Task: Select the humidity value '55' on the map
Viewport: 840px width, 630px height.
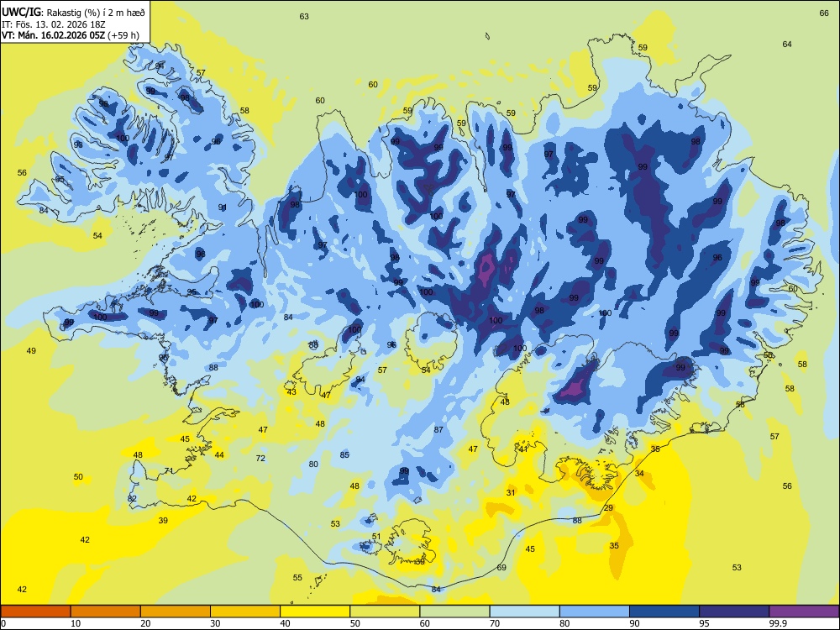Action: point(297,578)
